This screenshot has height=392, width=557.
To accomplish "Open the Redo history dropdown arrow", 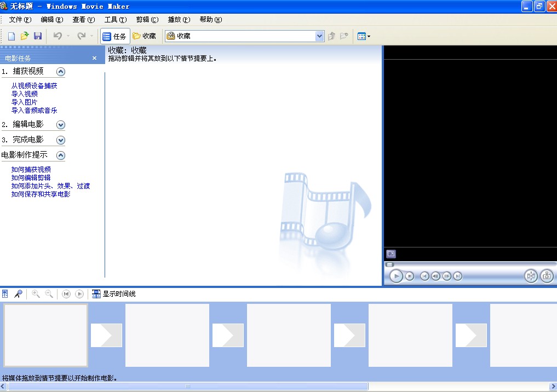I will tap(91, 36).
